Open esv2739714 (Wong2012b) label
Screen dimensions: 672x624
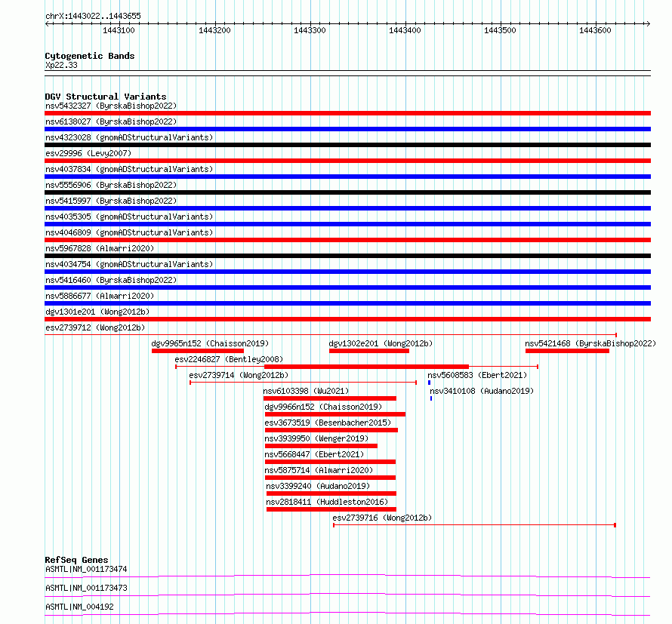pyautogui.click(x=239, y=375)
